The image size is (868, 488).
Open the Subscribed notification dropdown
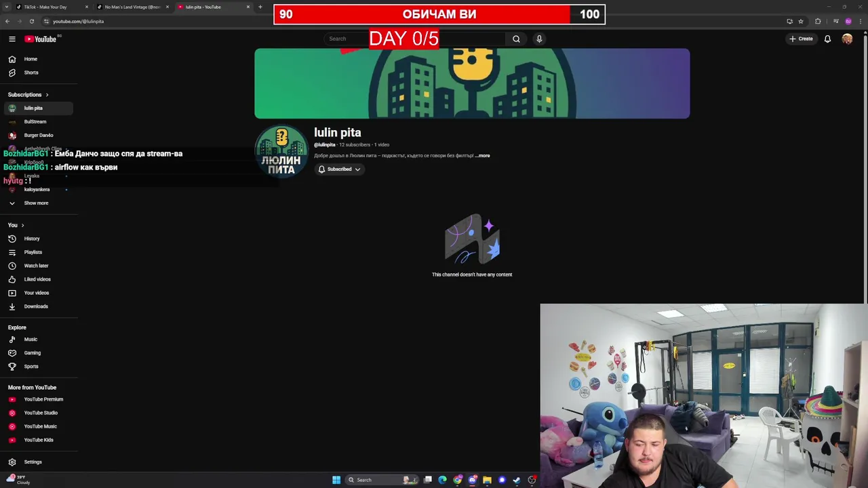click(339, 169)
